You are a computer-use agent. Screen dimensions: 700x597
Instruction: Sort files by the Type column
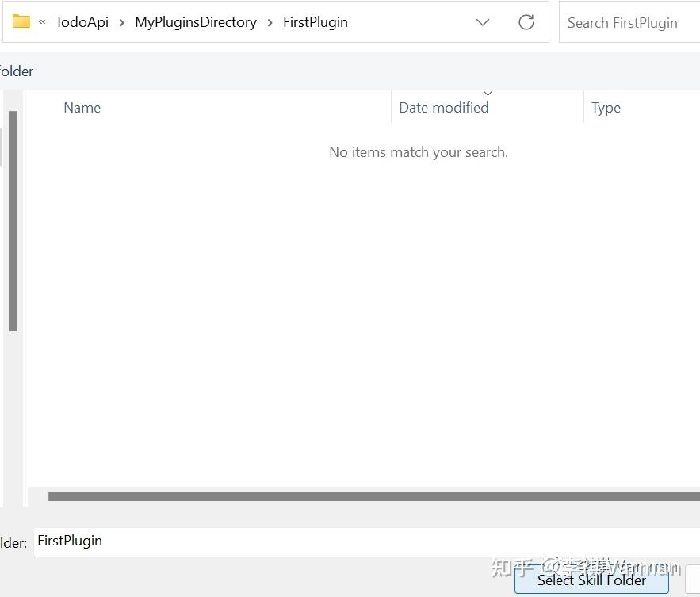[606, 108]
